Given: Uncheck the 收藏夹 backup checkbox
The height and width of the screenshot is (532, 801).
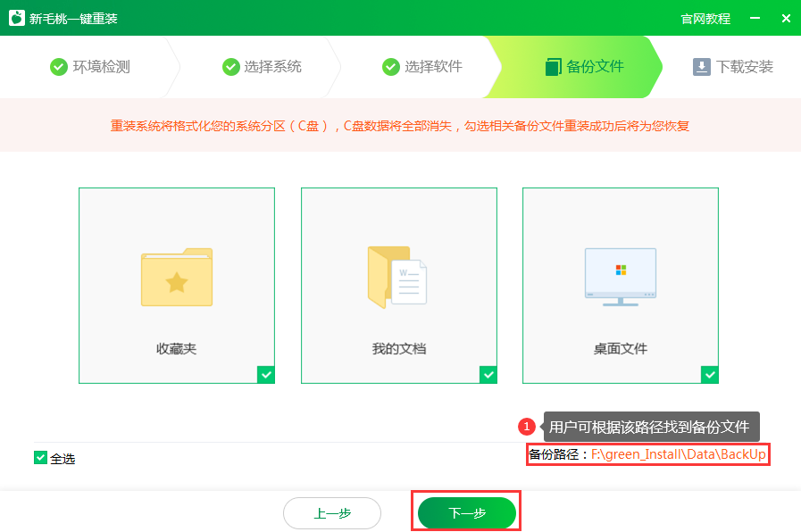Looking at the screenshot, I should coord(266,375).
